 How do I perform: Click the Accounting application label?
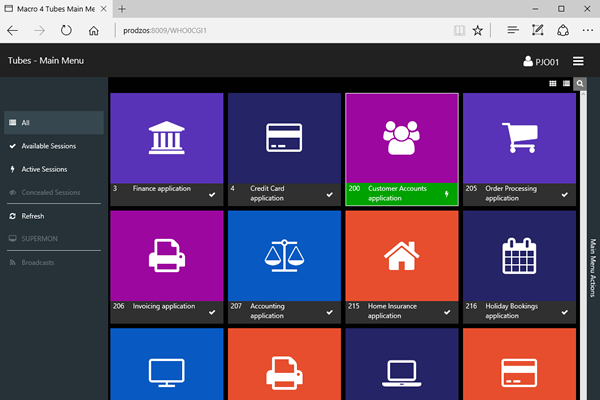coord(267,311)
